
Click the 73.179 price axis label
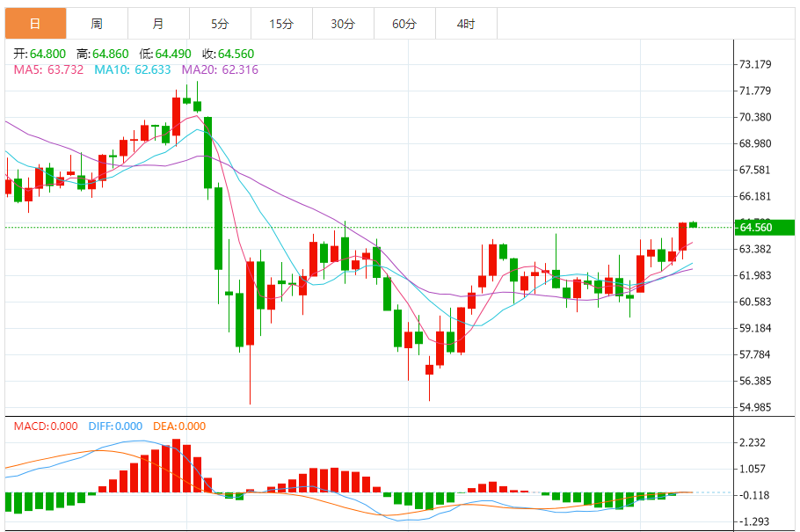[x=755, y=64]
